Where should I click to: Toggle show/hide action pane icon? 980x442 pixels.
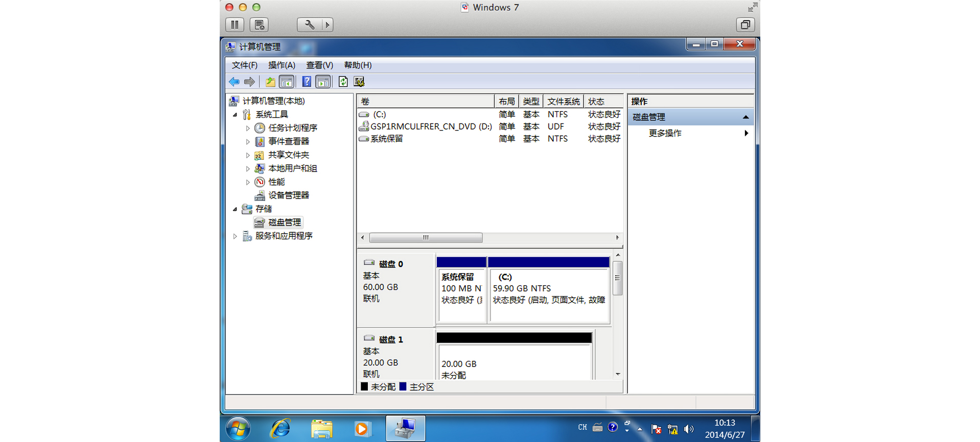pyautogui.click(x=323, y=82)
